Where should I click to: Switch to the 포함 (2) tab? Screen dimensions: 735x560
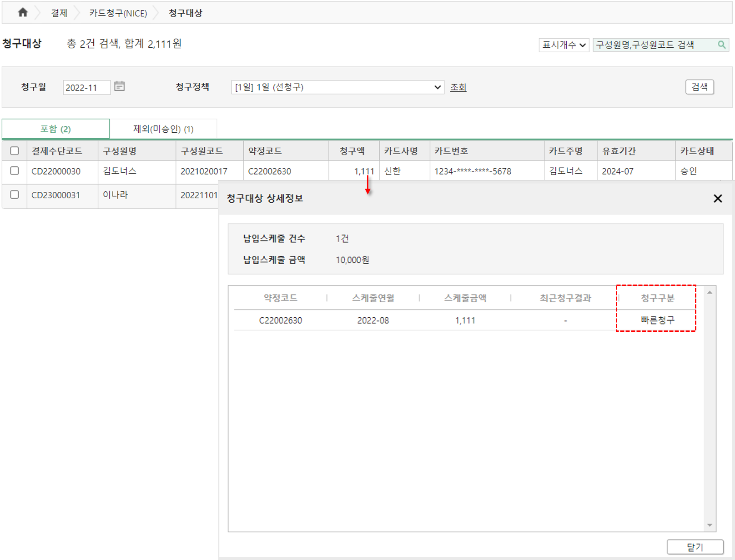click(55, 129)
